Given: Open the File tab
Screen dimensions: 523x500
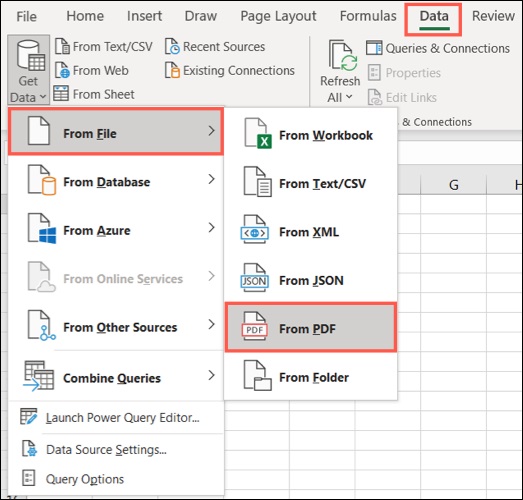Looking at the screenshot, I should [27, 16].
